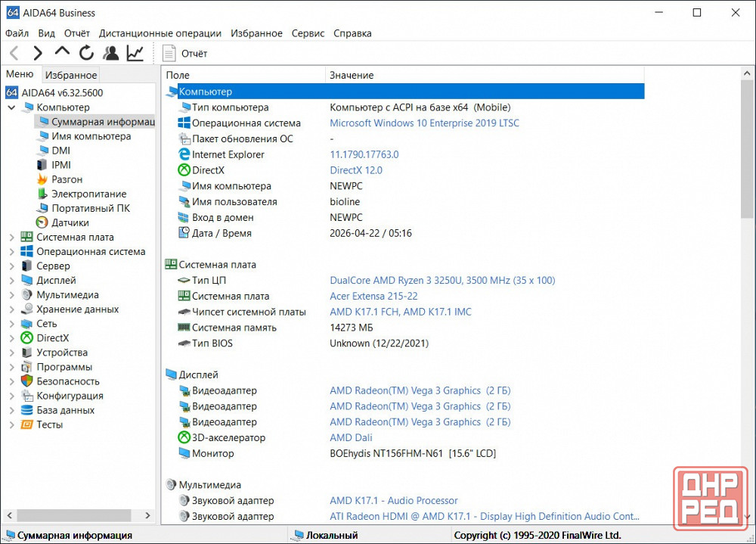Expand the Хранение данных tree node
Image resolution: width=756 pixels, height=544 pixels.
(11, 309)
